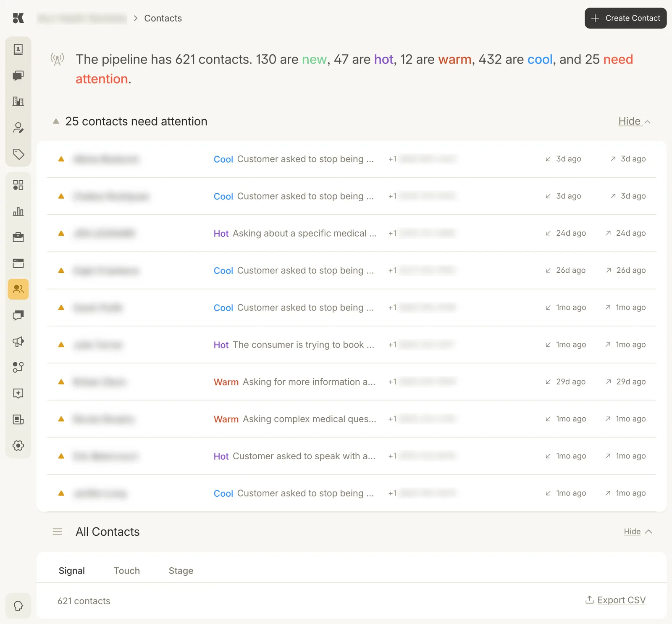Open the help head icon at bottom
This screenshot has height=624, width=672.
(x=18, y=606)
